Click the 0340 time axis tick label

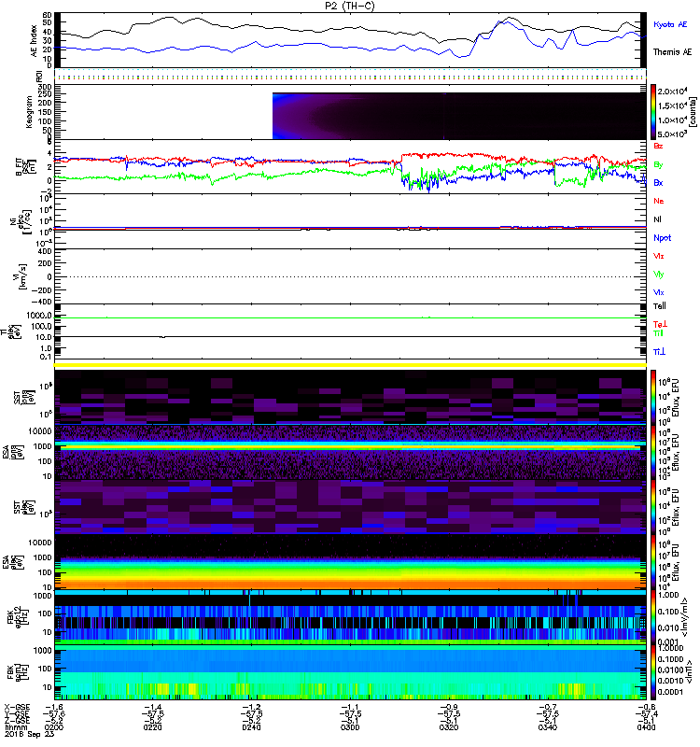coord(548,727)
